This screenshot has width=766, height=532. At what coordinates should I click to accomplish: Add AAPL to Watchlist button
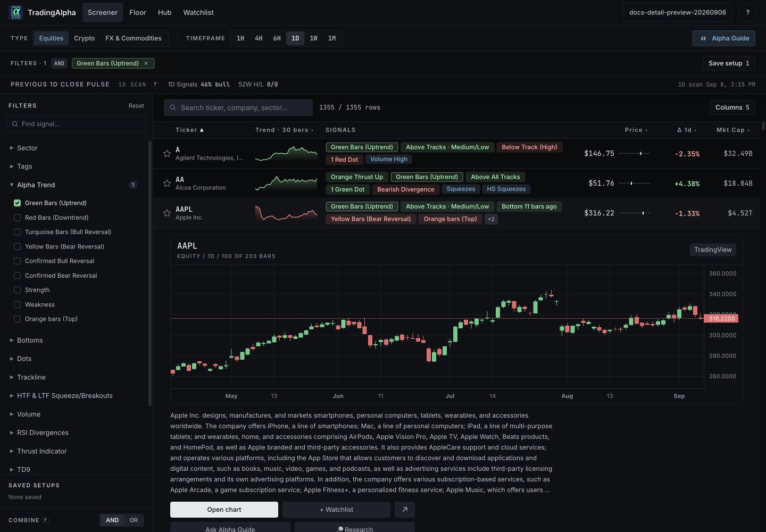336,510
